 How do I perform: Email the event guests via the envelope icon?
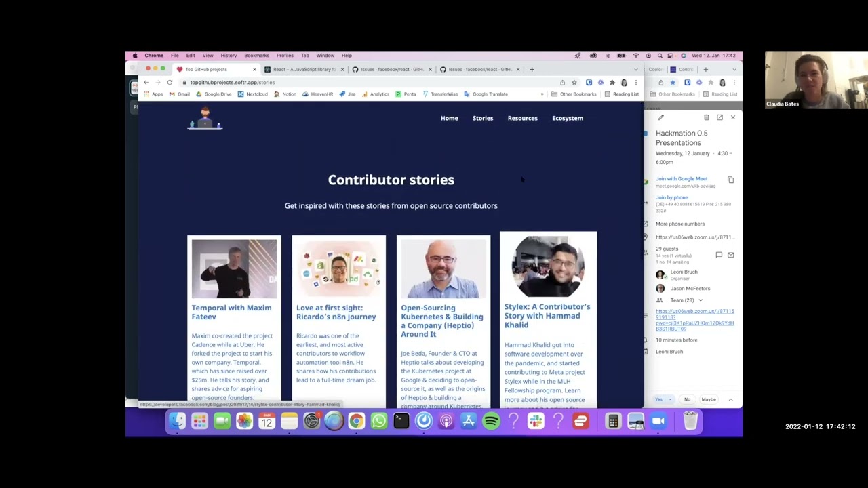[x=730, y=255]
